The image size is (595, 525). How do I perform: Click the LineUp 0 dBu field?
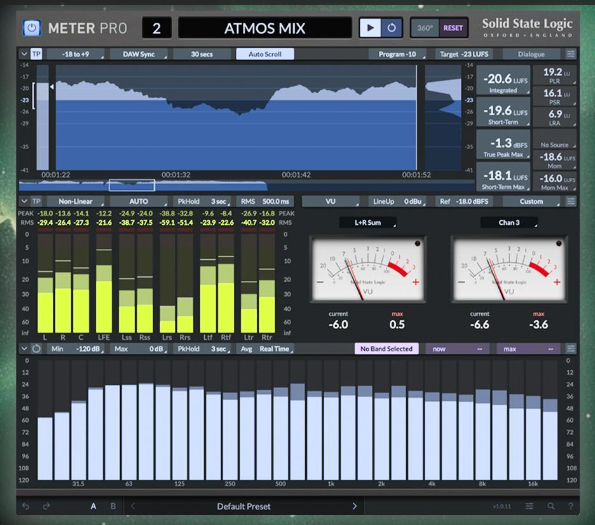click(397, 201)
